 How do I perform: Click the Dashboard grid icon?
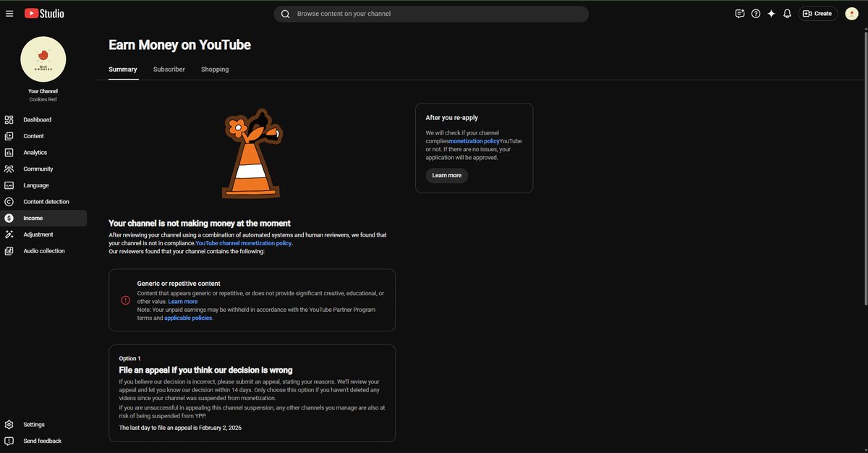(9, 119)
